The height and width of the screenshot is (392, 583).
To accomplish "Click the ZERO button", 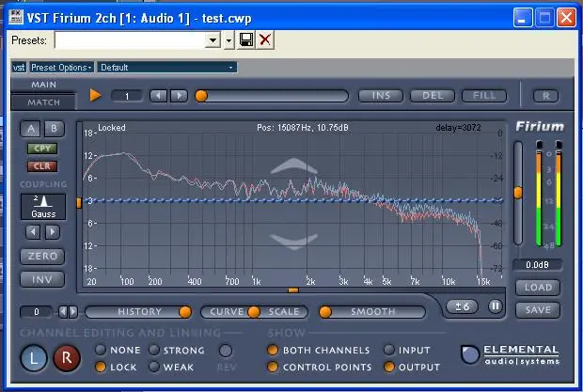I will [42, 257].
